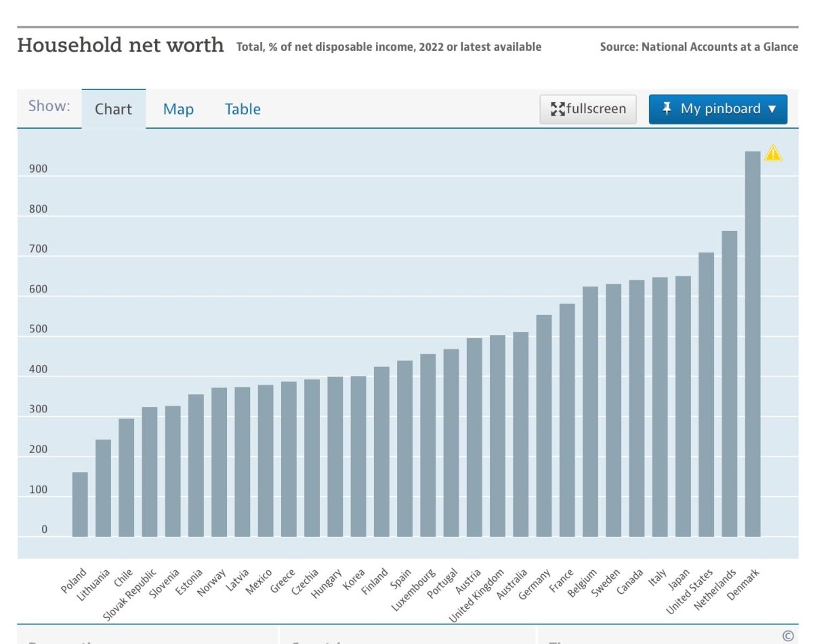The image size is (813, 644).
Task: Select the Chart tab
Action: (113, 109)
